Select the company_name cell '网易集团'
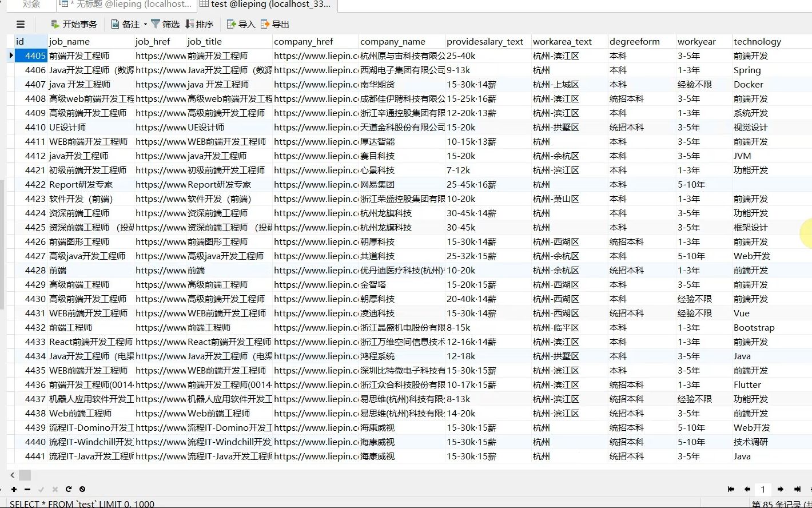Image resolution: width=812 pixels, height=508 pixels. [x=402, y=184]
